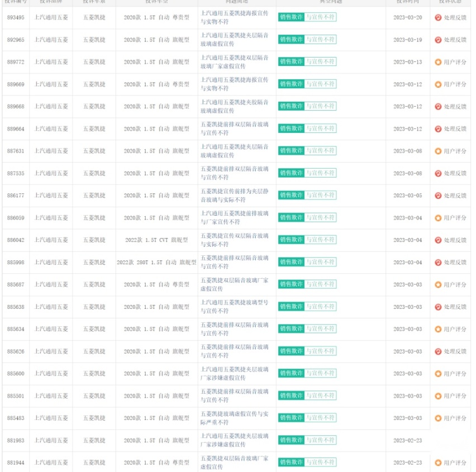Open the problem description link for complaint 885687
The height and width of the screenshot is (472, 476).
(234, 284)
